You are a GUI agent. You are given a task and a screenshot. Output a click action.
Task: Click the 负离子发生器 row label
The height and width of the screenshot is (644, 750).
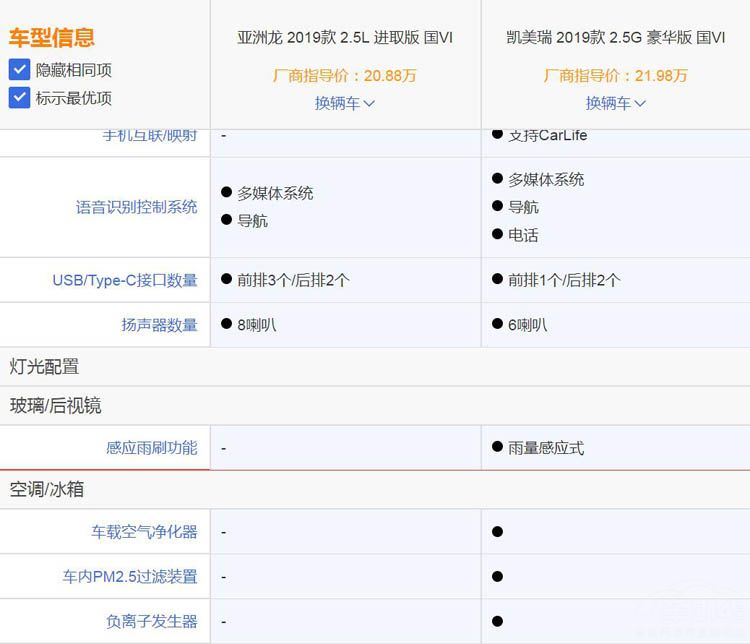click(x=151, y=621)
